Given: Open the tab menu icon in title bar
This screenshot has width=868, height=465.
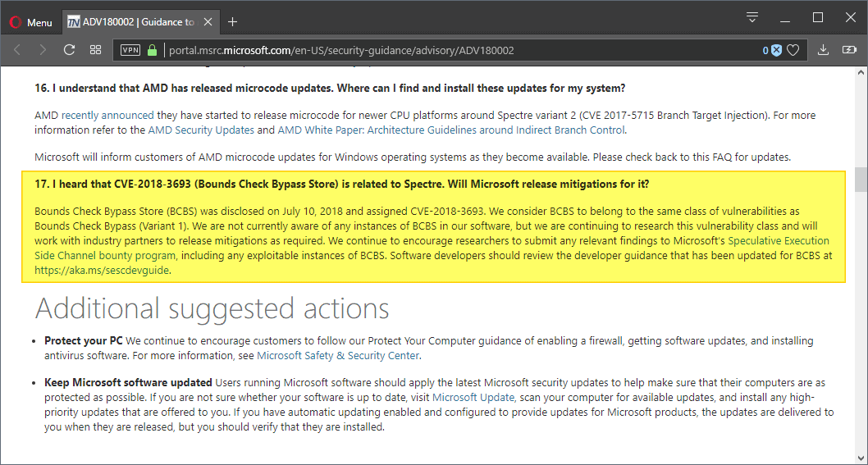Looking at the screenshot, I should pyautogui.click(x=752, y=17).
